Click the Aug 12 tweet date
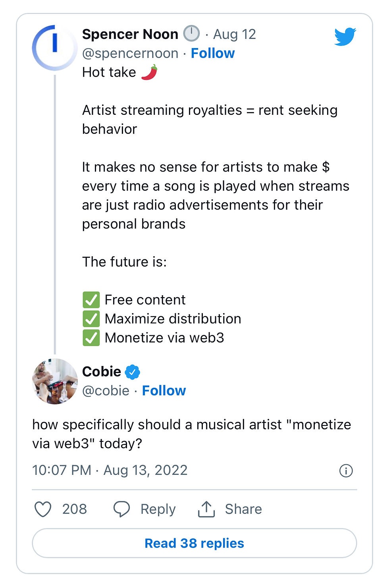The image size is (389, 588). pos(235,34)
